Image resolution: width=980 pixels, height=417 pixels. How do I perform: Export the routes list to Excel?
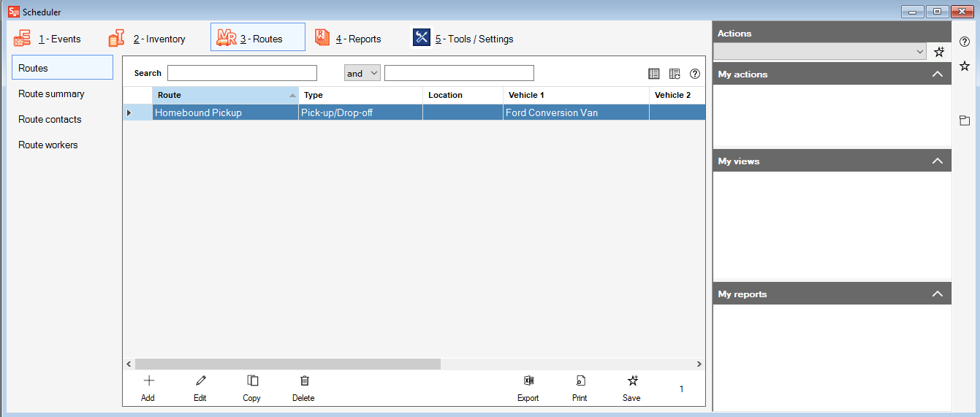point(528,381)
